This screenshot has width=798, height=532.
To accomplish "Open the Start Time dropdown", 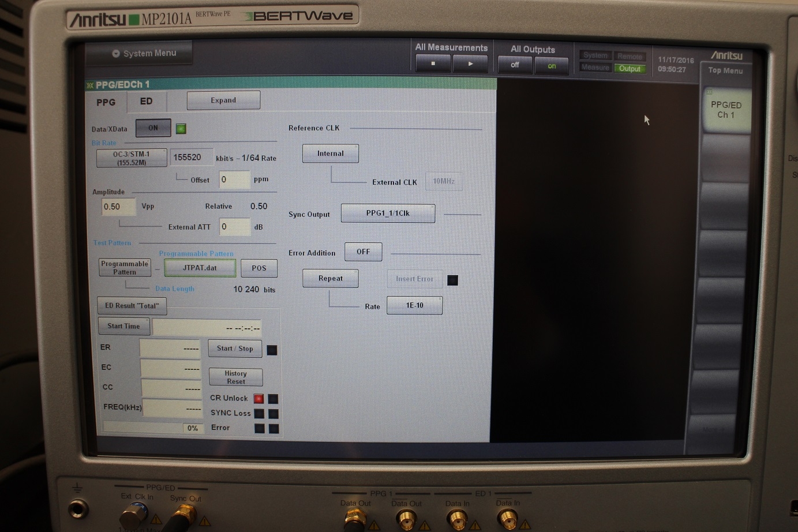I will coord(124,326).
